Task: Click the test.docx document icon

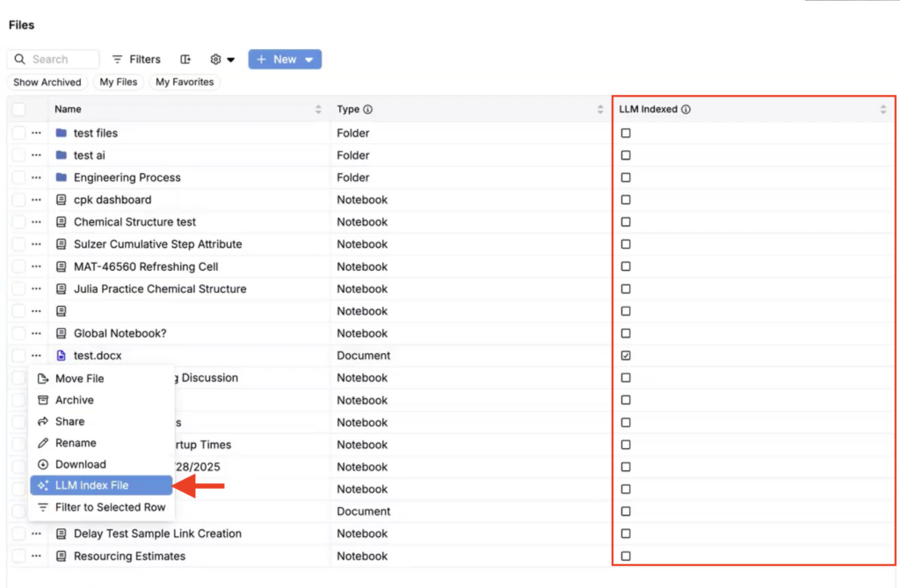Action: point(62,355)
